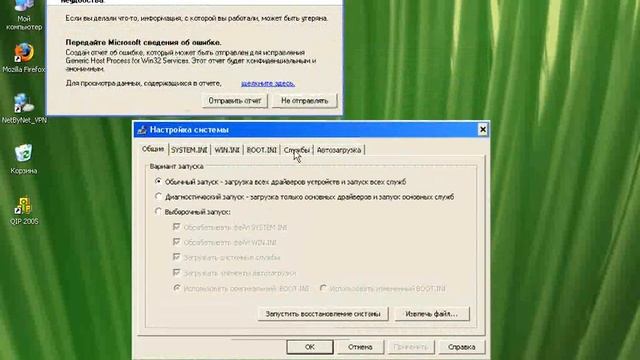
Task: Click Отправить отчет in the error dialog
Action: pyautogui.click(x=235, y=100)
